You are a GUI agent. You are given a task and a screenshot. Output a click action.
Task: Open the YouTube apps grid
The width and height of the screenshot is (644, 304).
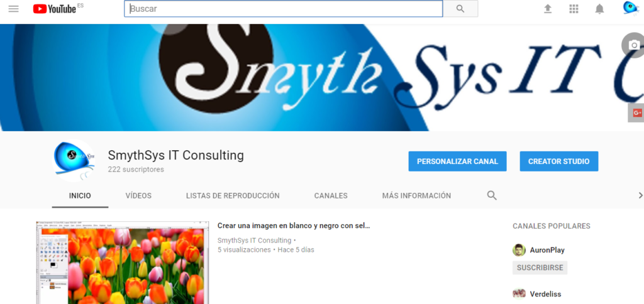(x=574, y=9)
